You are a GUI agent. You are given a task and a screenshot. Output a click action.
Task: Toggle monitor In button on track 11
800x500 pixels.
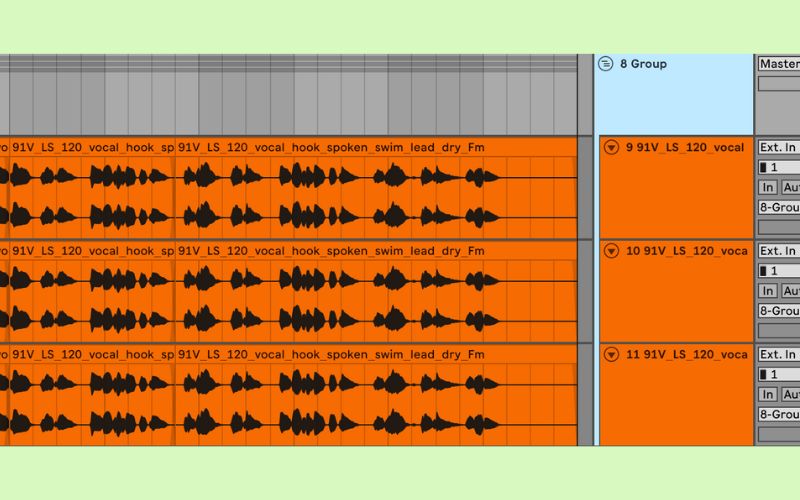coord(768,394)
